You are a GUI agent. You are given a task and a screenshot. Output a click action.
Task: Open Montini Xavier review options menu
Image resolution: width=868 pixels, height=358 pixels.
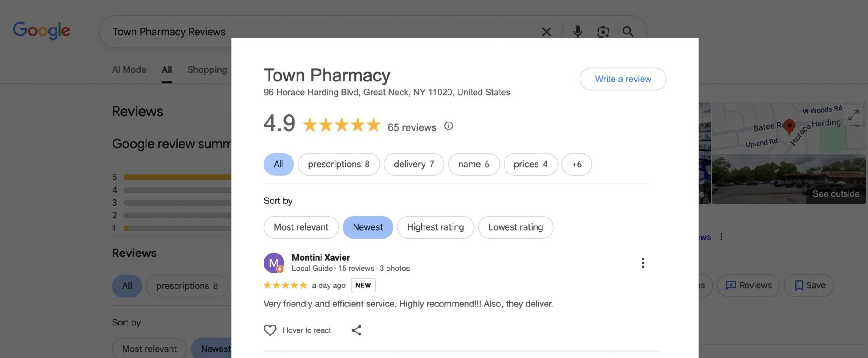click(x=642, y=263)
